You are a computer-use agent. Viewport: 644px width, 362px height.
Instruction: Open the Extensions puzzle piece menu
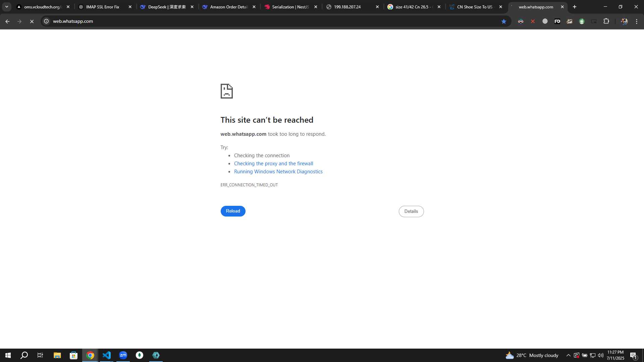[x=606, y=21]
